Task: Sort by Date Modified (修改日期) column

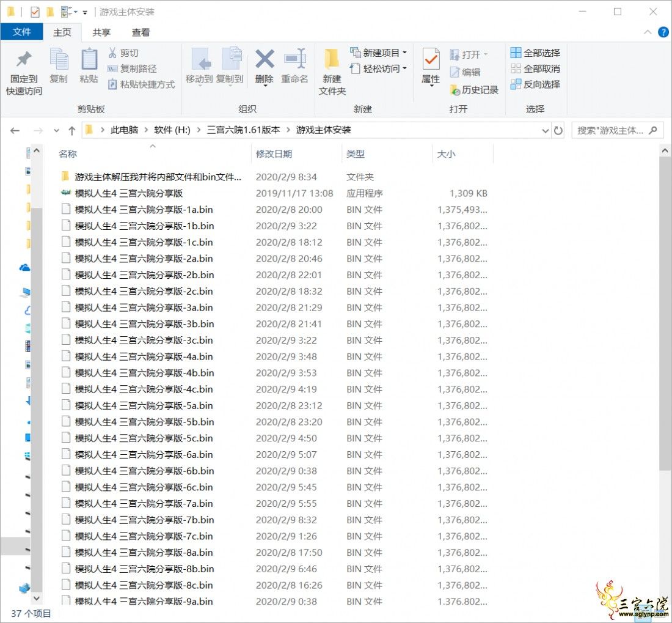Action: pyautogui.click(x=274, y=154)
